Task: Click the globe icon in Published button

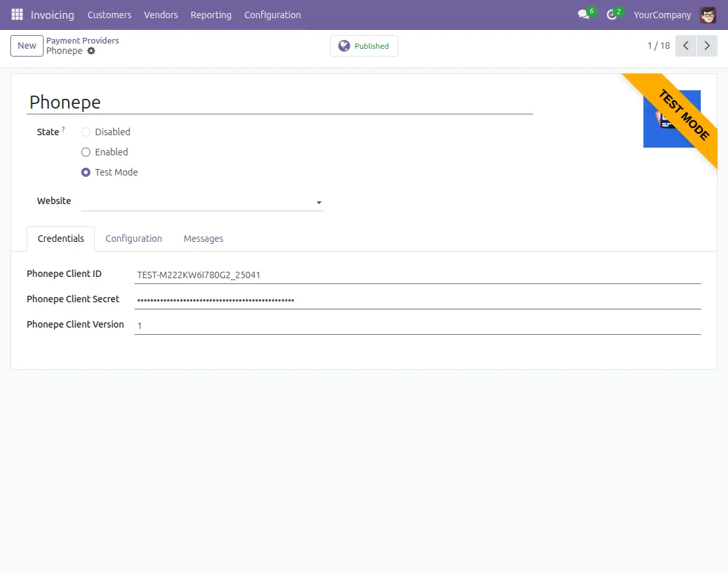Action: [x=344, y=45]
